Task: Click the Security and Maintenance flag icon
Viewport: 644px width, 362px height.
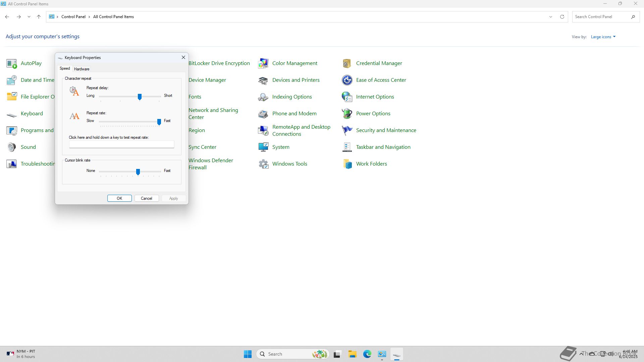Action: click(347, 130)
